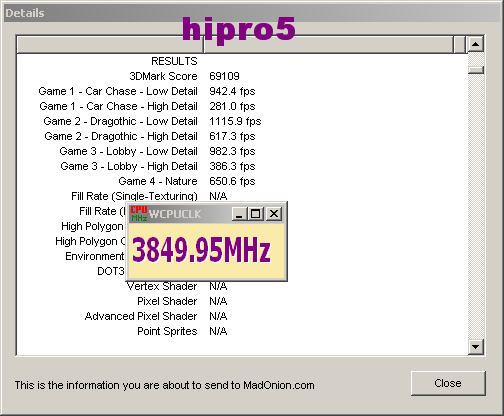
Task: Click the 942.4 fps value
Action: pyautogui.click(x=232, y=91)
